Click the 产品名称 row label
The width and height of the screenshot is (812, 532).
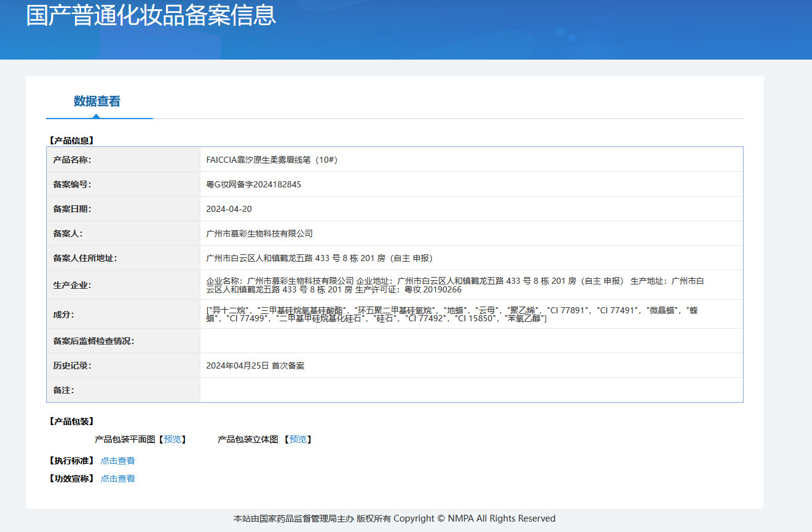click(72, 160)
